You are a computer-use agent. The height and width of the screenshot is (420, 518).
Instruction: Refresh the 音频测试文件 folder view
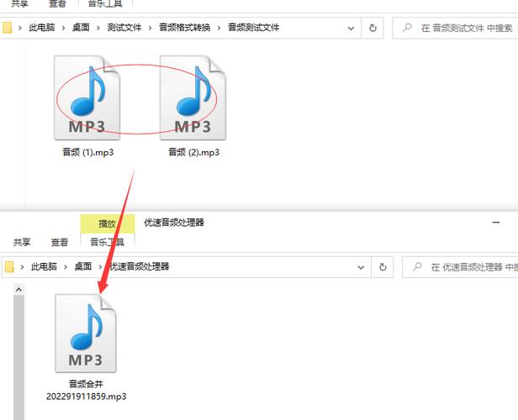373,28
